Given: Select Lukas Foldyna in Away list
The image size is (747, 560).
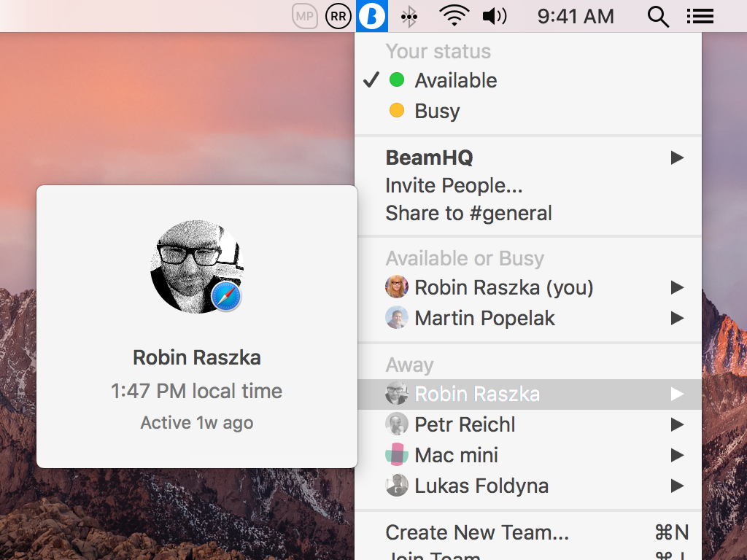Looking at the screenshot, I should click(x=528, y=485).
